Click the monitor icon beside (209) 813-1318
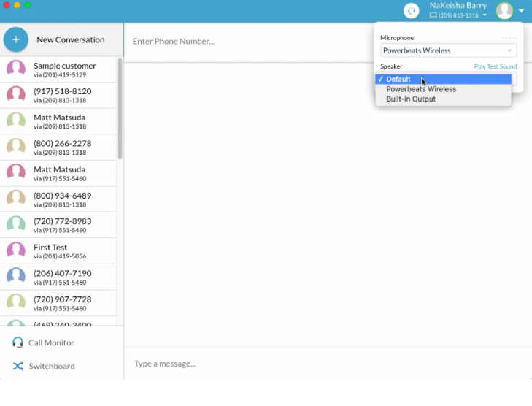 coord(433,15)
